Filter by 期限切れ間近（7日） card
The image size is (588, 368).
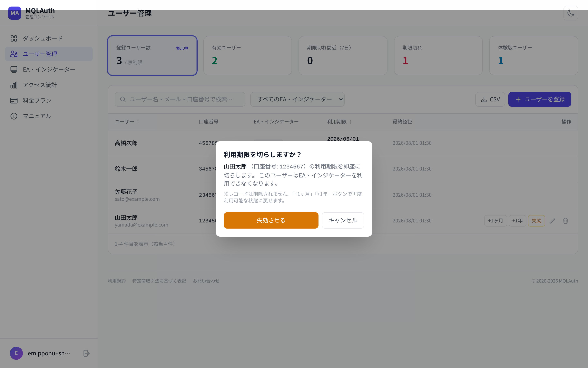[x=343, y=55]
